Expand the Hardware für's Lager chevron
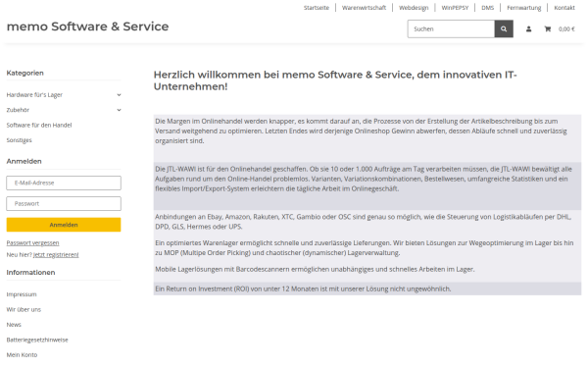 (x=119, y=95)
